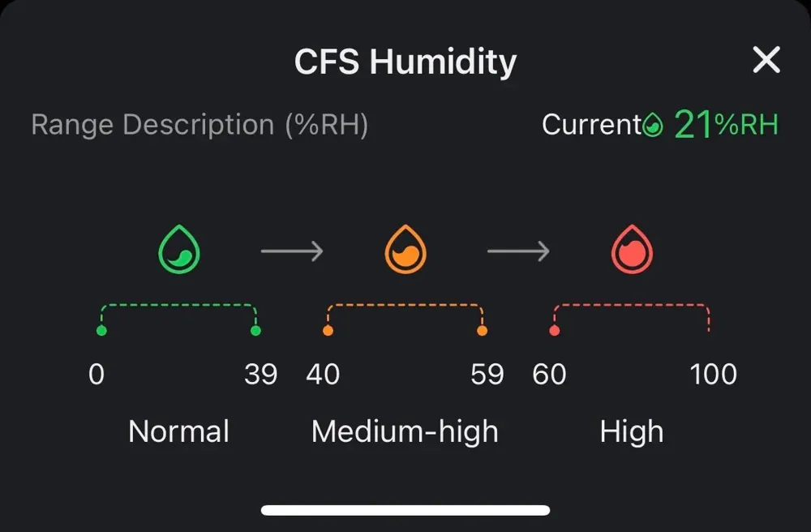Close the CFS Humidity panel
This screenshot has width=811, height=532.
766,60
